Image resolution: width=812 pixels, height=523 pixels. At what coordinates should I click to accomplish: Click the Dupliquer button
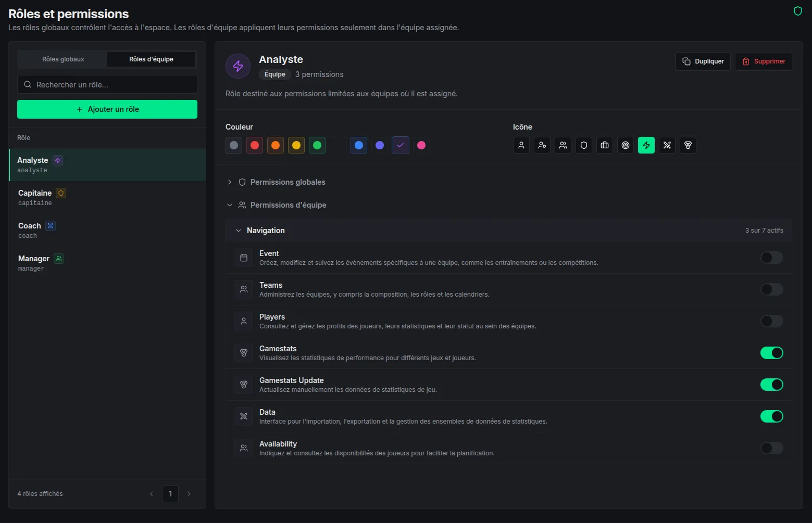coord(703,61)
